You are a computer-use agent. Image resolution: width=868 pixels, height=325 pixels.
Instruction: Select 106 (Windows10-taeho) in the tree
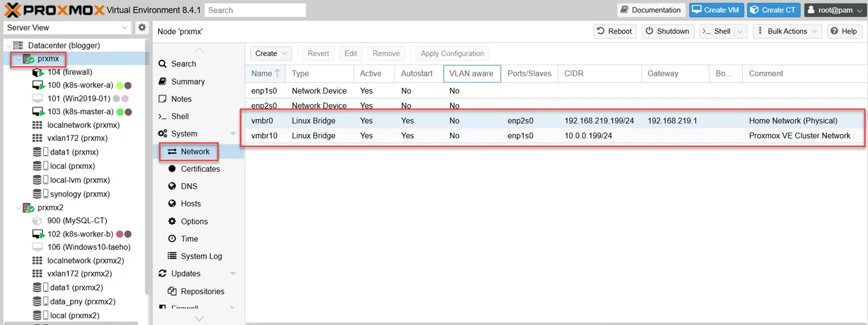pos(89,247)
